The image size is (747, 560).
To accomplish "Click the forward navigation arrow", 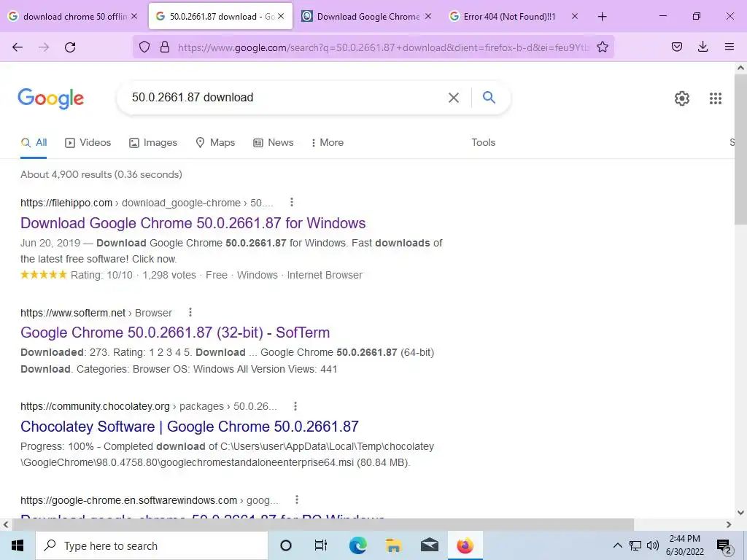I will coord(44,47).
